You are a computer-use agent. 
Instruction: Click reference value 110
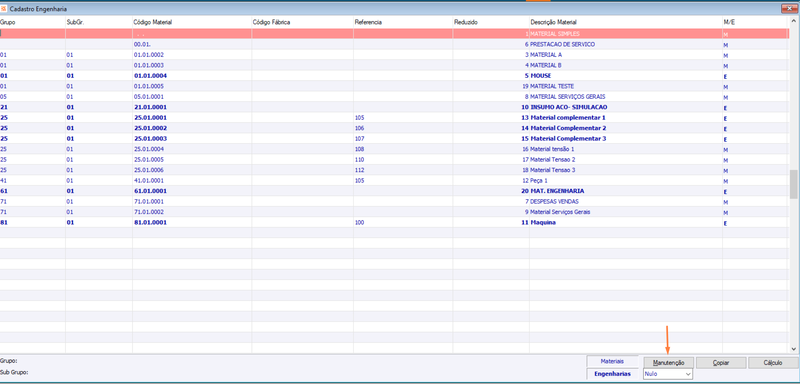coord(359,160)
